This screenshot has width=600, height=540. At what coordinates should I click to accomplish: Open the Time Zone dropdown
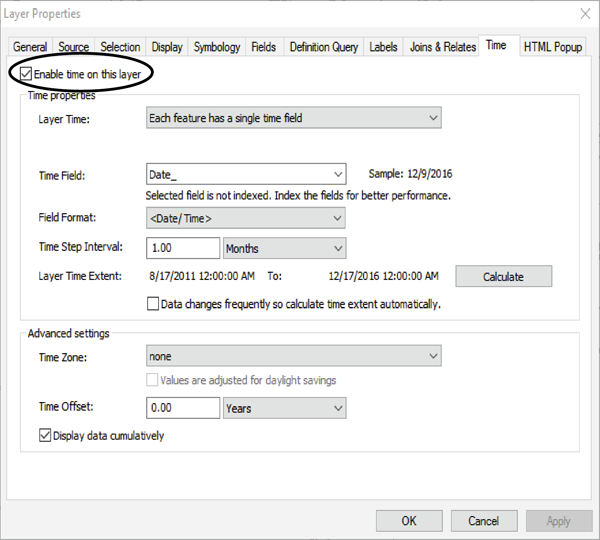[x=293, y=356]
